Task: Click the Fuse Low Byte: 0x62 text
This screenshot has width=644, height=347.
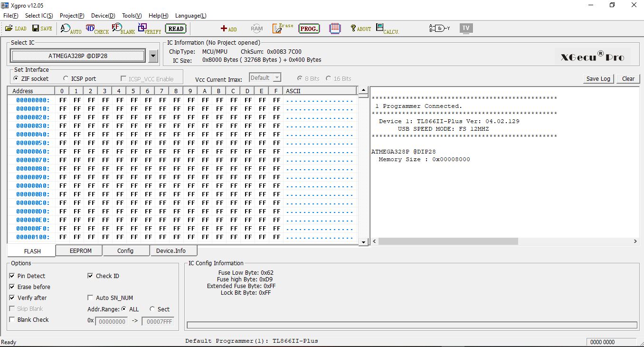Action: click(x=246, y=273)
